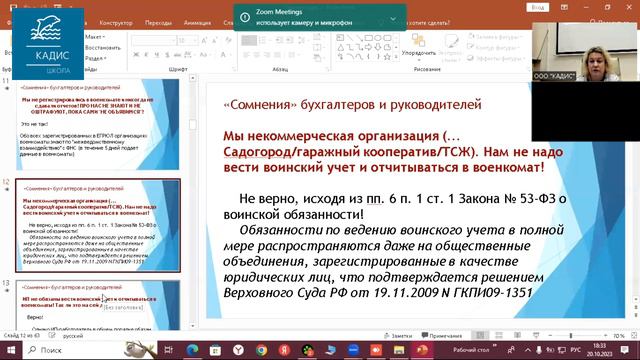Toggle the Заметки notes pane

pyautogui.click(x=398, y=336)
